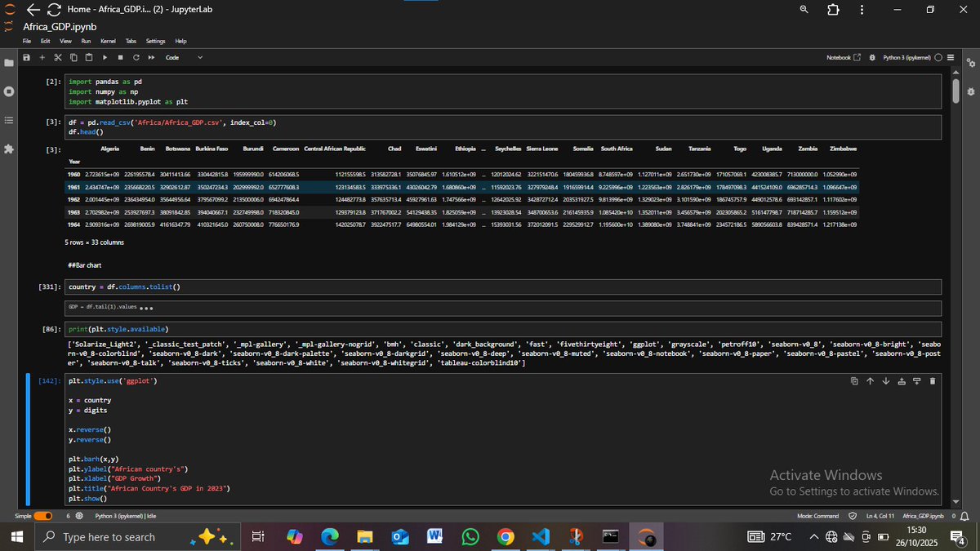Open the Kernel menu
980x551 pixels.
click(x=108, y=41)
